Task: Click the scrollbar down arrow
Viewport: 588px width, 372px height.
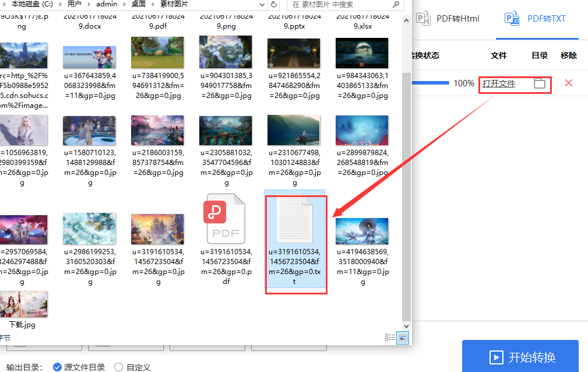Action: [x=406, y=327]
